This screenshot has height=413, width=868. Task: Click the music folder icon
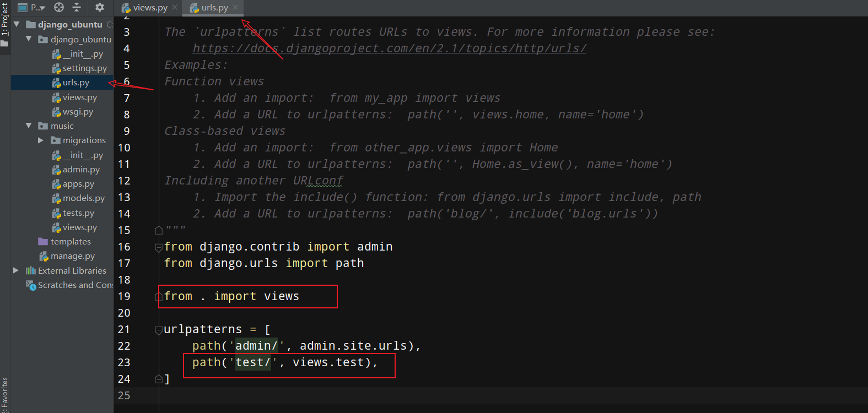(x=43, y=126)
